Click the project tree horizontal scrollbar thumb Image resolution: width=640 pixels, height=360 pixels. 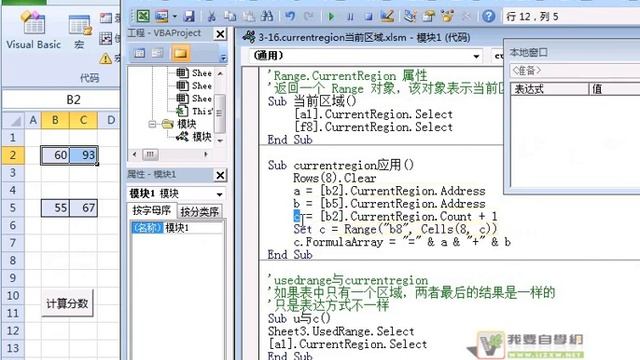(x=150, y=154)
